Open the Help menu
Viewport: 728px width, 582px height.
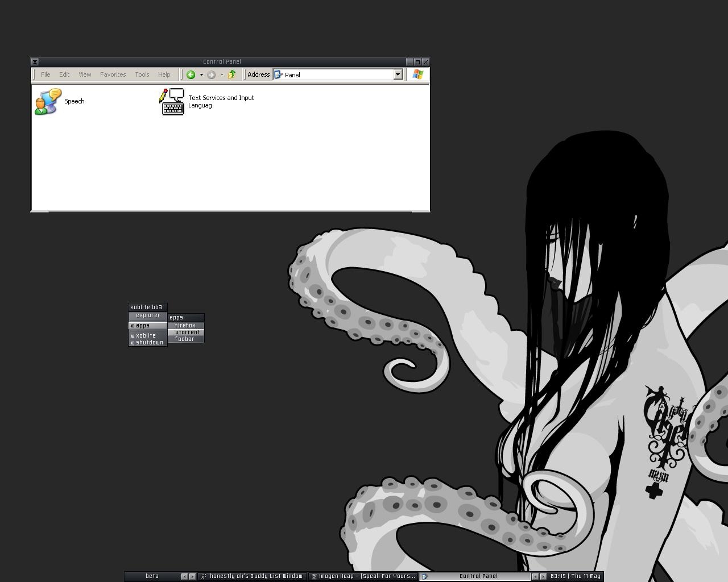click(x=164, y=74)
